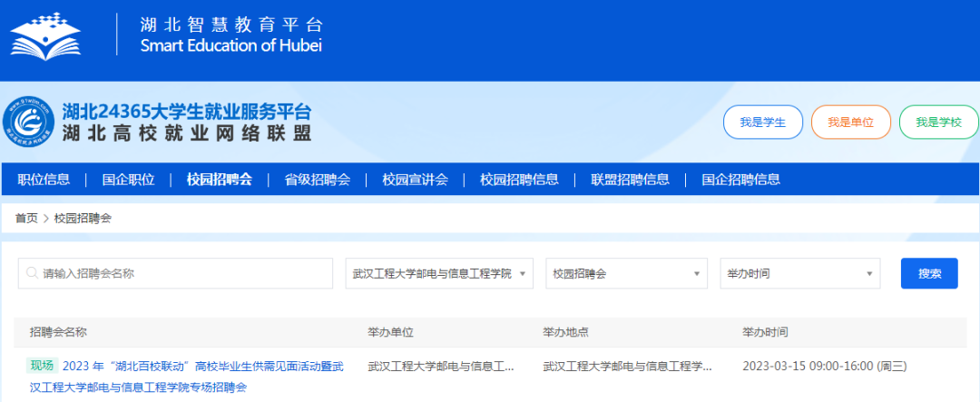
Task: Open 国企招聘信息 navigation item
Action: point(740,180)
